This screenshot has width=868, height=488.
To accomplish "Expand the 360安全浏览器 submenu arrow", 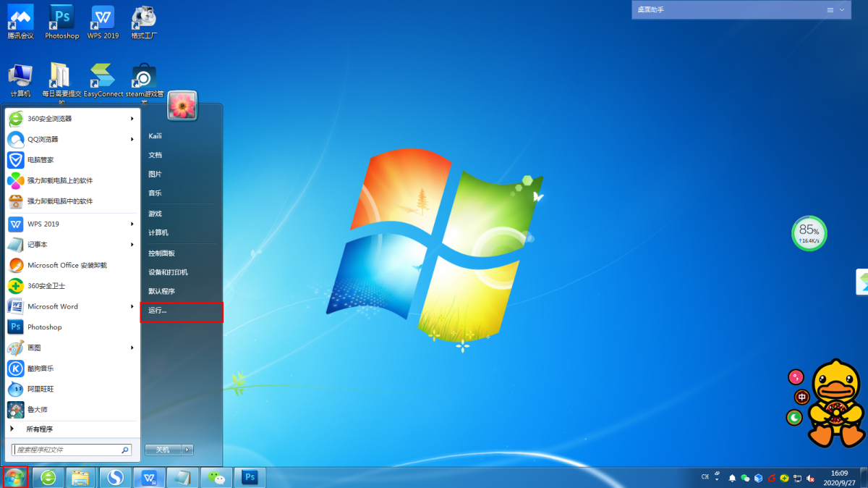I will [132, 119].
